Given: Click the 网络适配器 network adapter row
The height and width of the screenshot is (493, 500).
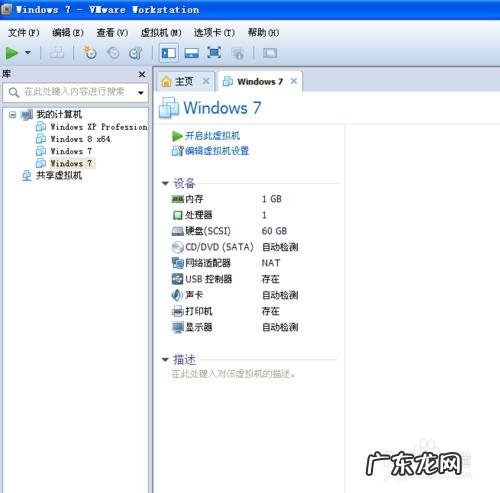Looking at the screenshot, I should pos(226,263).
